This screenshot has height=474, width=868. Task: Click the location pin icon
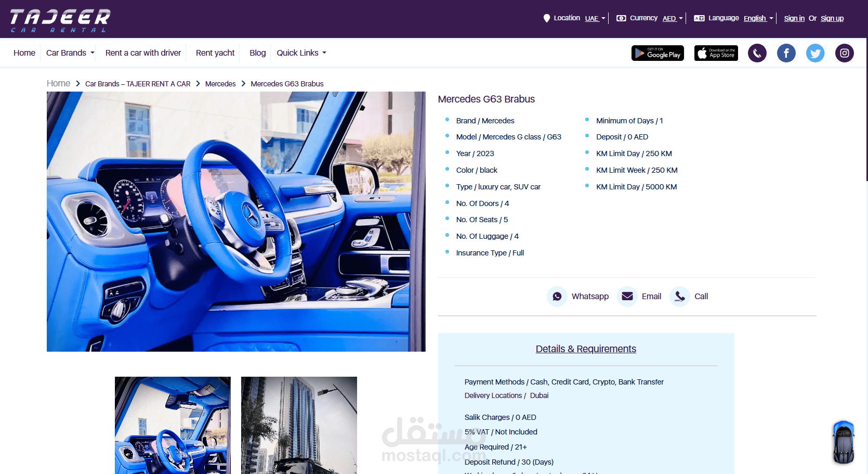coord(547,18)
